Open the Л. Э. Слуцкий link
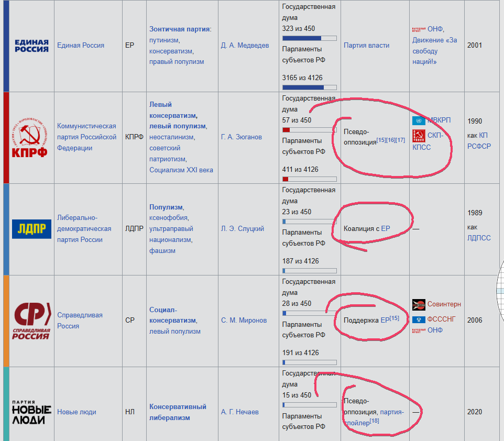This screenshot has height=441, width=504. coord(243,229)
